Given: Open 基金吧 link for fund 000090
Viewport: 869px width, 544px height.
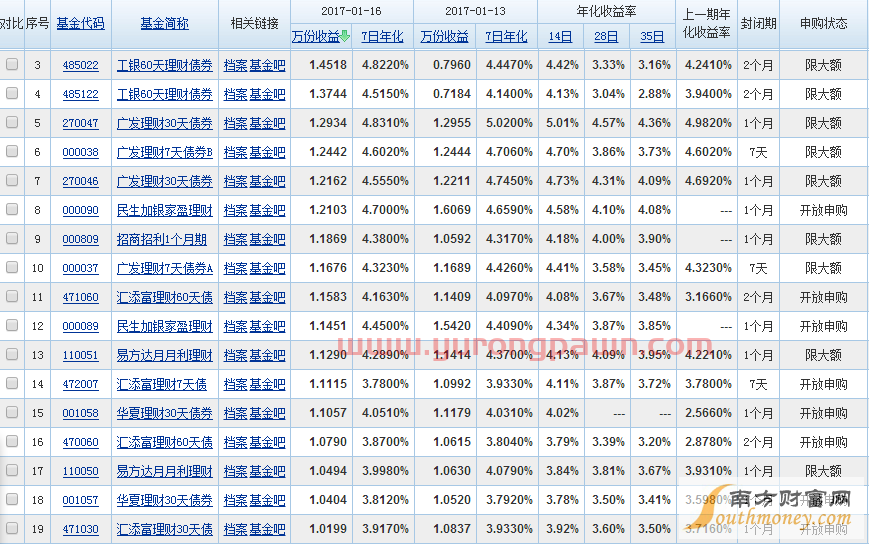Looking at the screenshot, I should point(267,211).
